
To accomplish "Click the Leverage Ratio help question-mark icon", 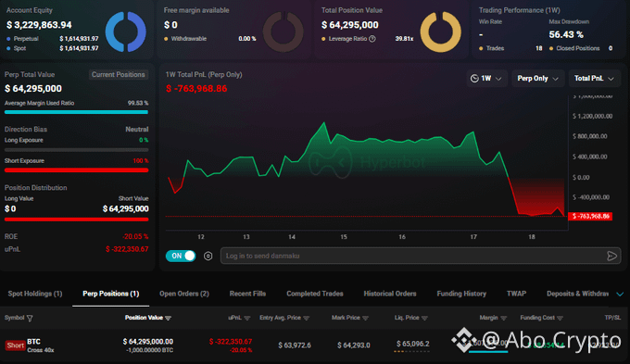I will pyautogui.click(x=372, y=39).
